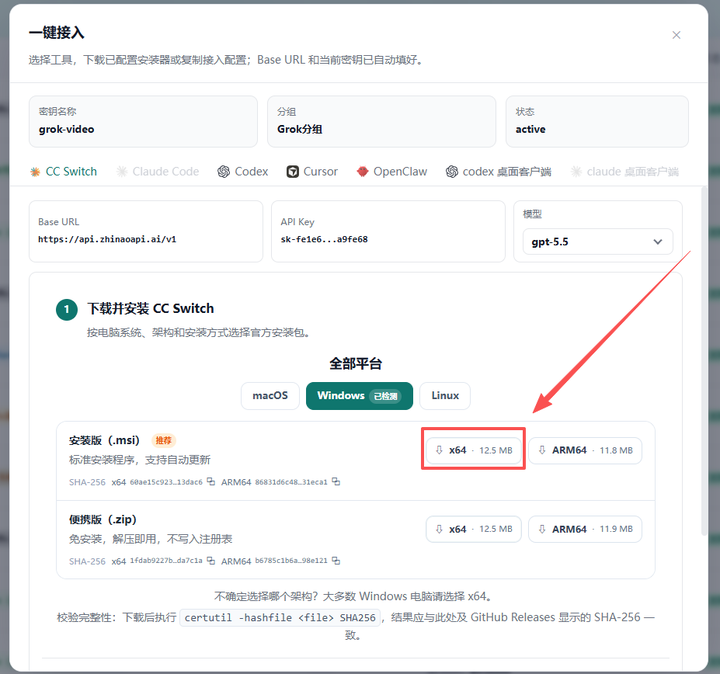This screenshot has height=674, width=720.
Task: Click the certutil -hashfile command text
Action: tap(280, 618)
